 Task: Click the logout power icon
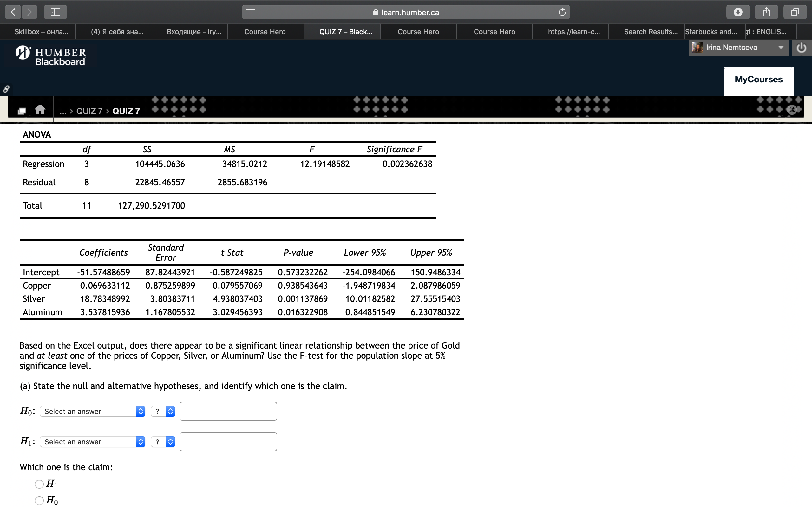(801, 48)
